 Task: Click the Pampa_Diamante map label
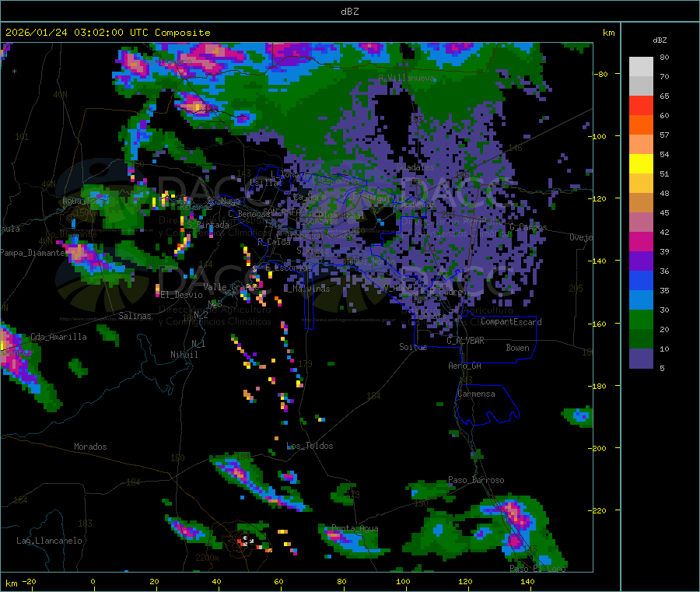32,253
